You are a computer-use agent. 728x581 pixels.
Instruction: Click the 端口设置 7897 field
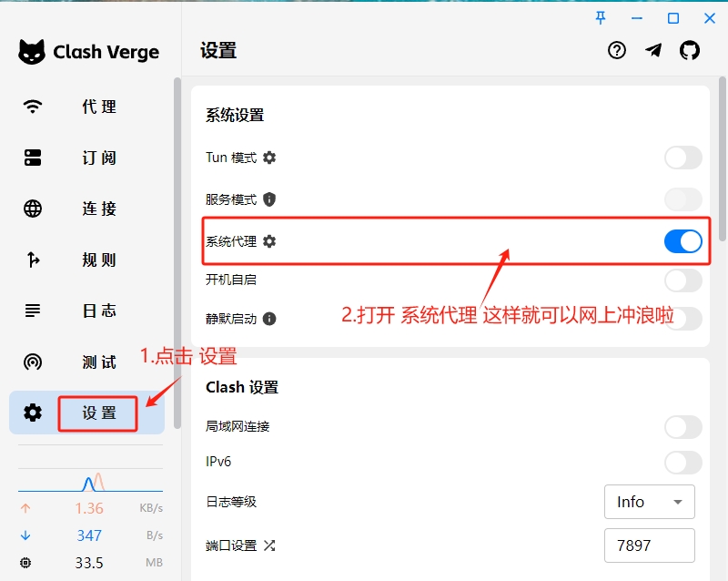[x=650, y=545]
